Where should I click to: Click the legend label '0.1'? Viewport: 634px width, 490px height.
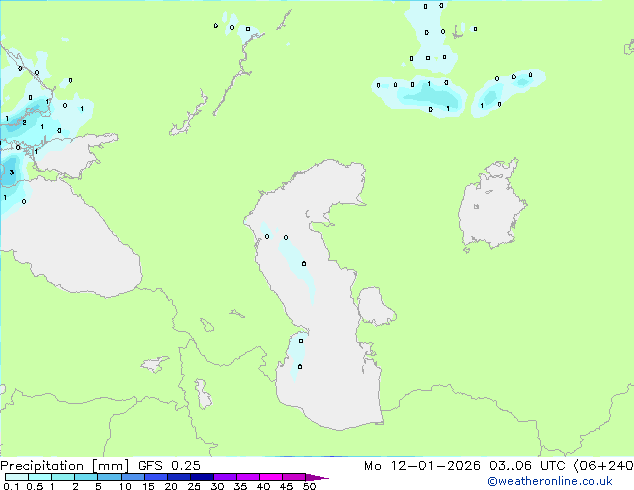pos(11,486)
